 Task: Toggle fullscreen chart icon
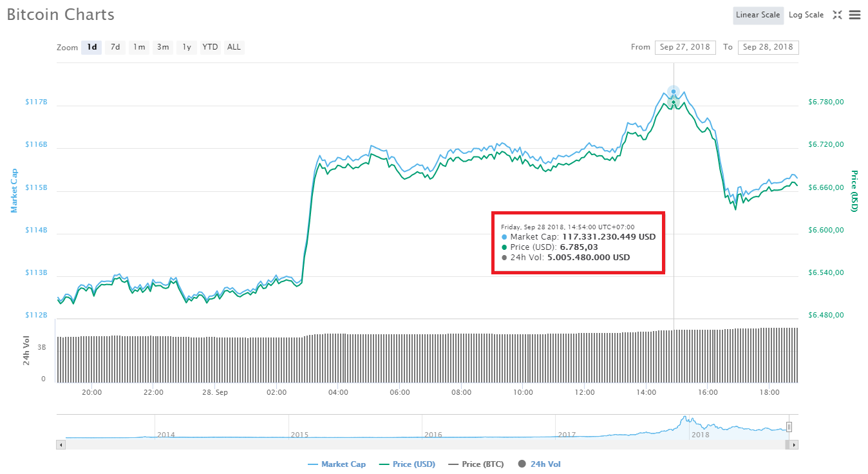(x=837, y=15)
